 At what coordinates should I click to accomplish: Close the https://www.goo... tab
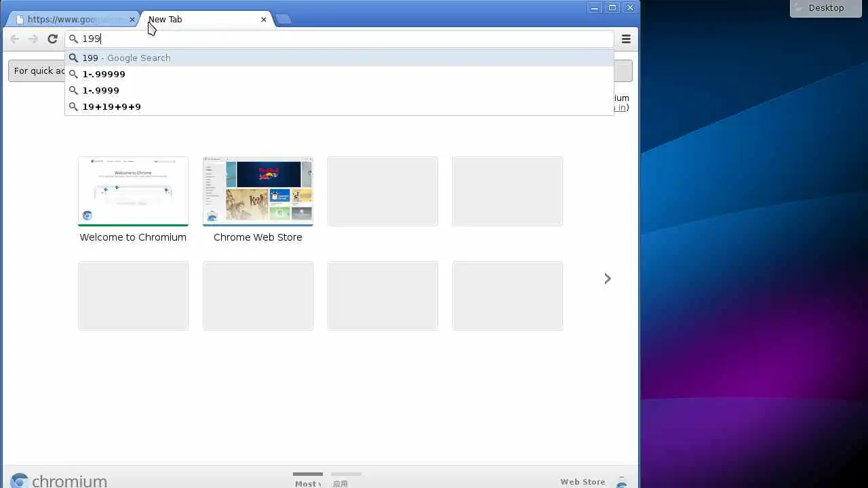[x=132, y=20]
